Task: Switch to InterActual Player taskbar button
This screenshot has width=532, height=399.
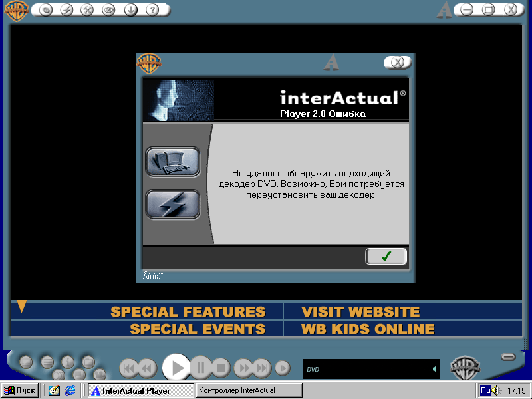Action: click(140, 390)
